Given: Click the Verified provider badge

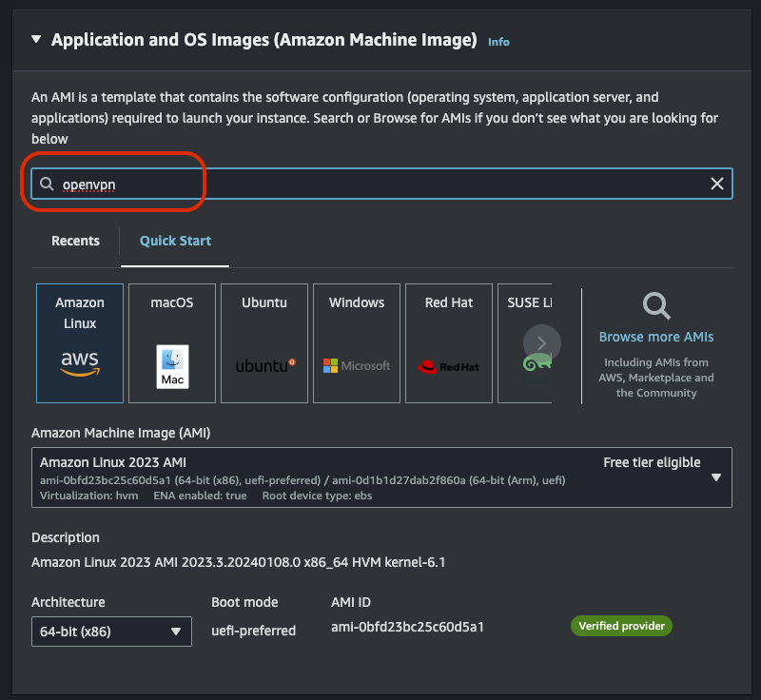Looking at the screenshot, I should coord(621,626).
